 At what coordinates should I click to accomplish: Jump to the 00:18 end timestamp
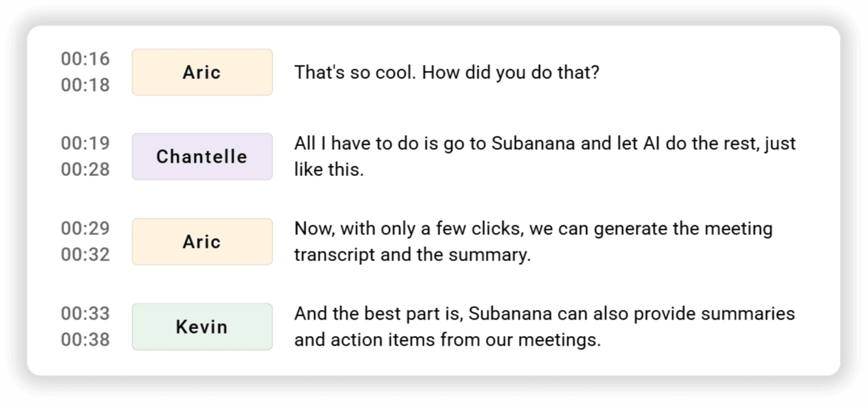(85, 85)
